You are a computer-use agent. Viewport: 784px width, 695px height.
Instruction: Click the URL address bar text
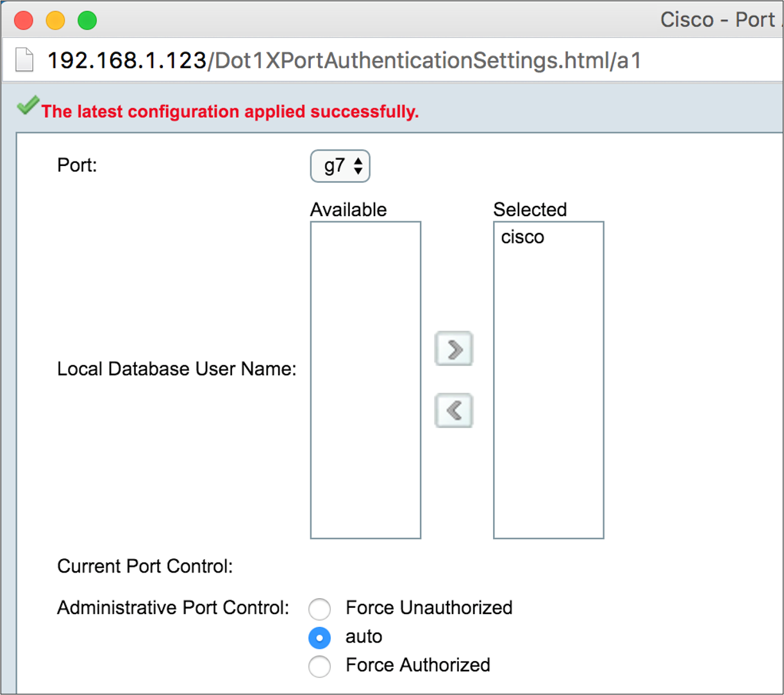point(344,60)
